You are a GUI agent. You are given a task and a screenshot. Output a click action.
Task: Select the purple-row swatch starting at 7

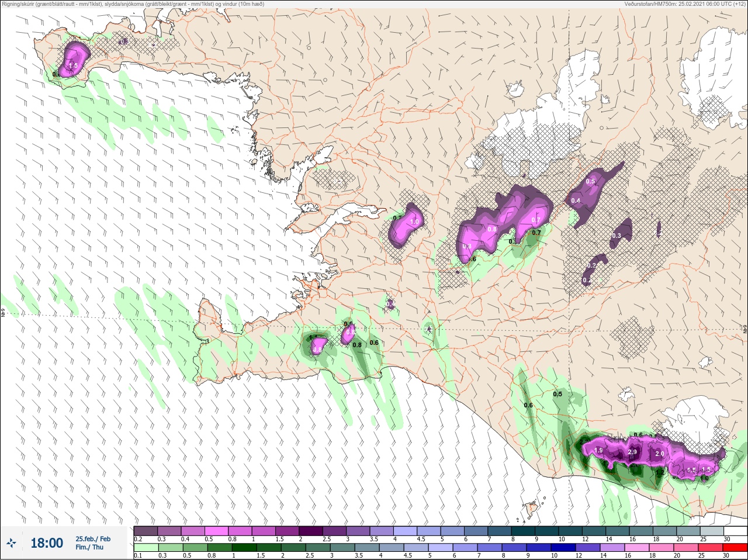pyautogui.click(x=501, y=531)
